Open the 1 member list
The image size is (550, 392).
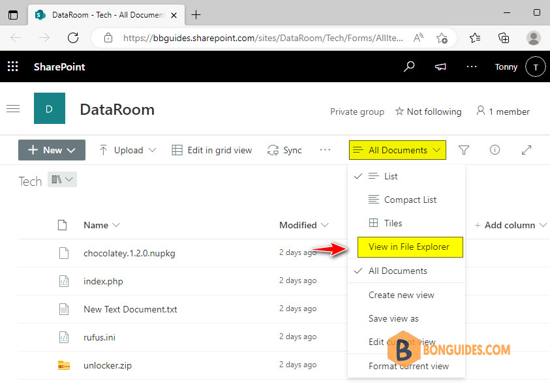502,112
